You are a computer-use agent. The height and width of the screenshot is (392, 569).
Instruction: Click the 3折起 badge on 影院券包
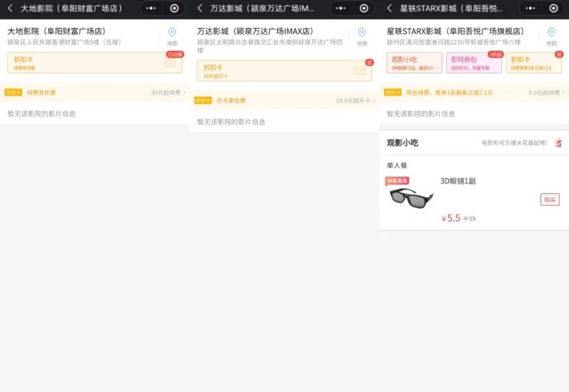click(x=496, y=55)
